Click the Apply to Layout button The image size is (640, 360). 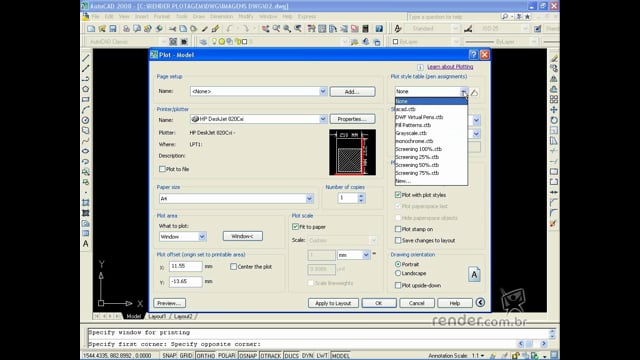click(x=333, y=303)
